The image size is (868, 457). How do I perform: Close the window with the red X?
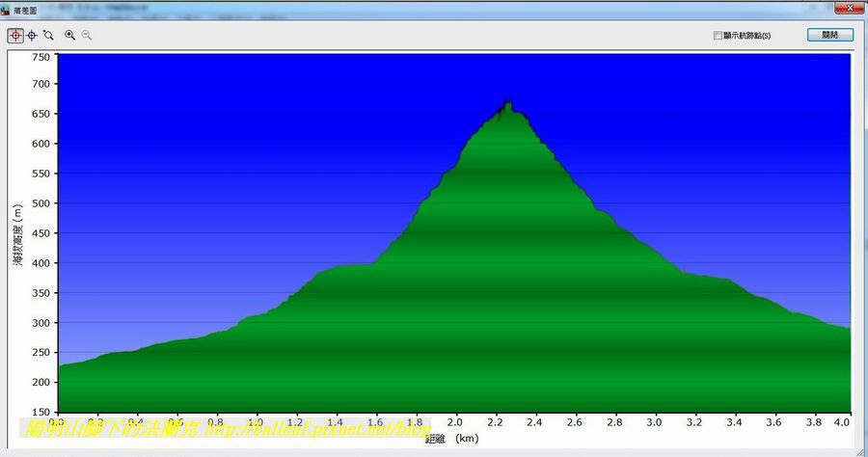(x=851, y=8)
